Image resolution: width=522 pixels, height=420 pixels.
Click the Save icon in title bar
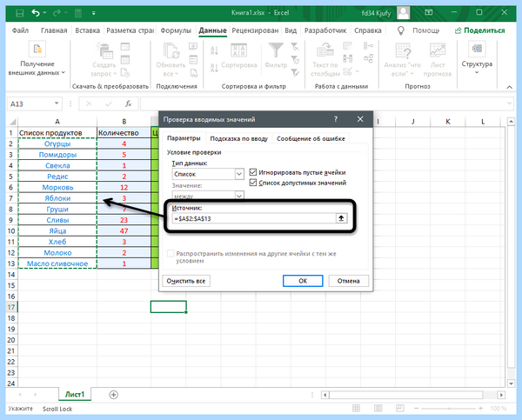coord(20,13)
